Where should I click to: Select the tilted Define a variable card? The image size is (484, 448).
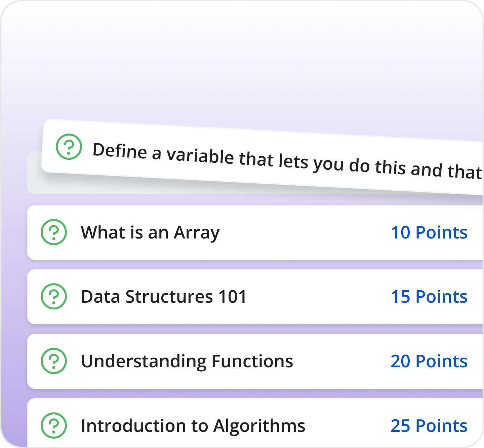click(x=235, y=155)
